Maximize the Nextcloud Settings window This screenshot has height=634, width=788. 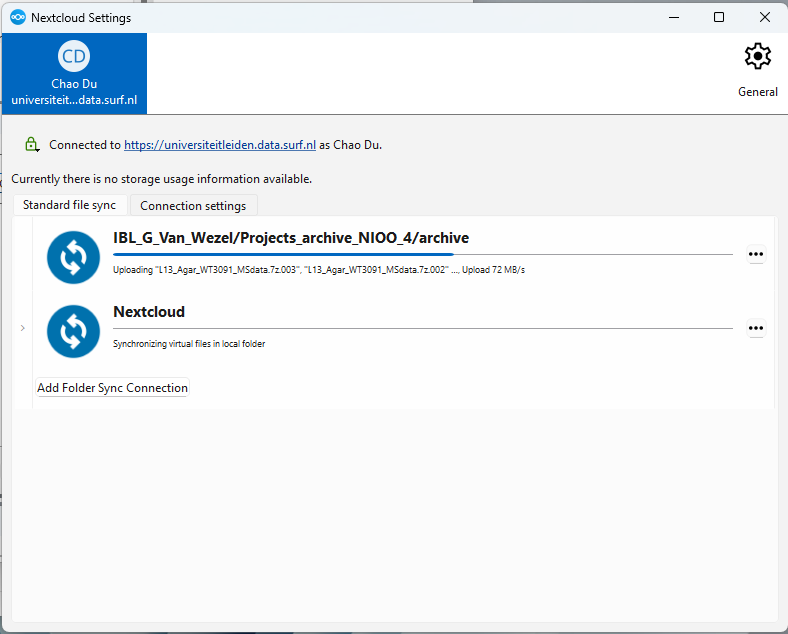tap(719, 18)
